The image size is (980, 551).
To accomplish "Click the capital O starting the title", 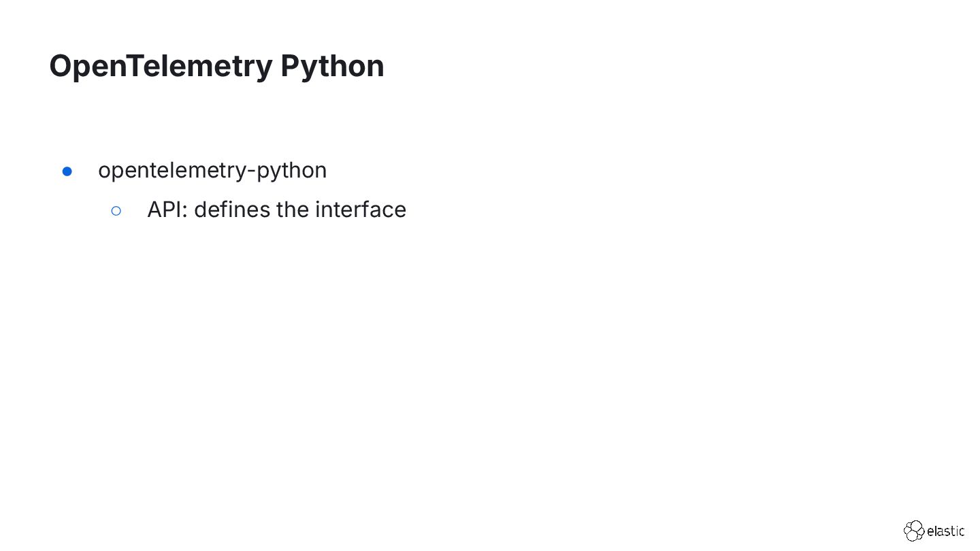I will click(x=61, y=66).
